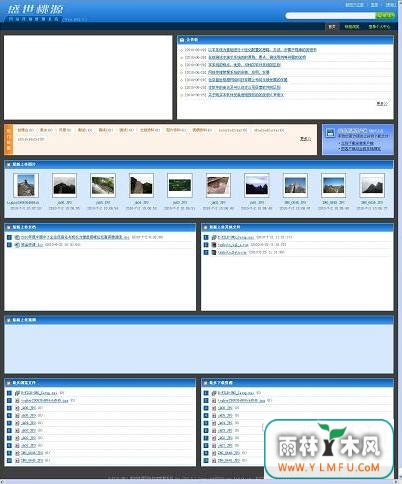Screen dimensions: 402x484
Task: Open the second announcement link in the list
Action: pyautogui.click(x=257, y=57)
